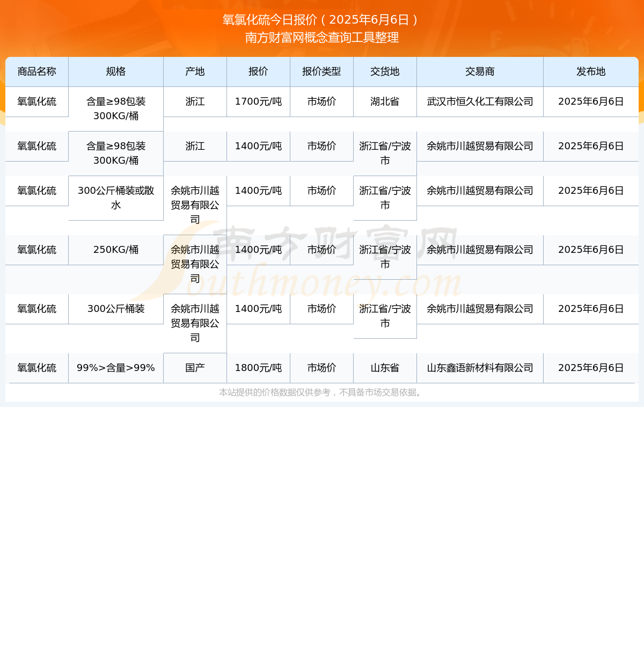Click '1400元/吨' in the 300公斤桶装或散水 row
Viewport: 644px width, 647px height.
(x=258, y=191)
